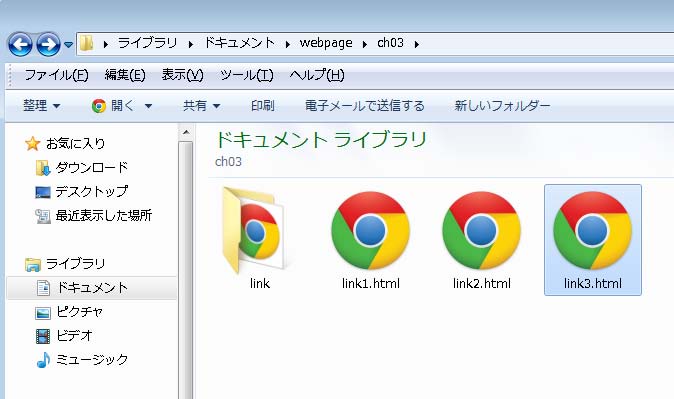Select the link2.html Chrome file icon
This screenshot has height=399, width=674.
(x=481, y=230)
